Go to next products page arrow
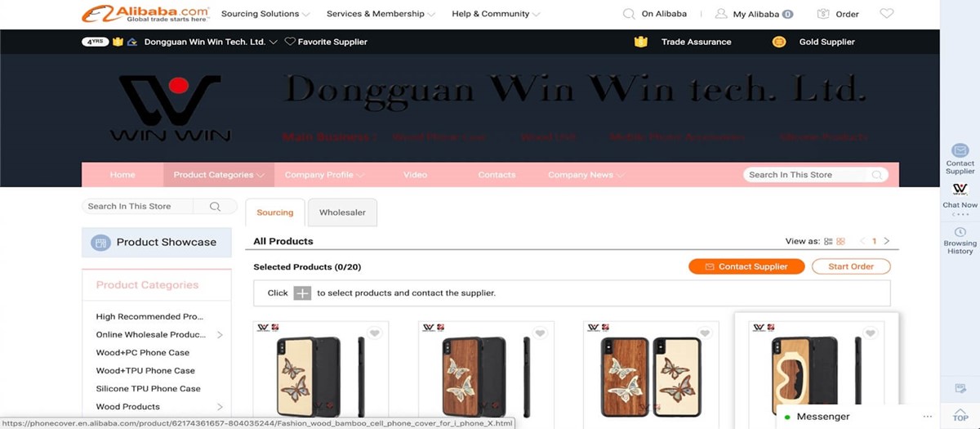The height and width of the screenshot is (429, 980). coord(887,241)
